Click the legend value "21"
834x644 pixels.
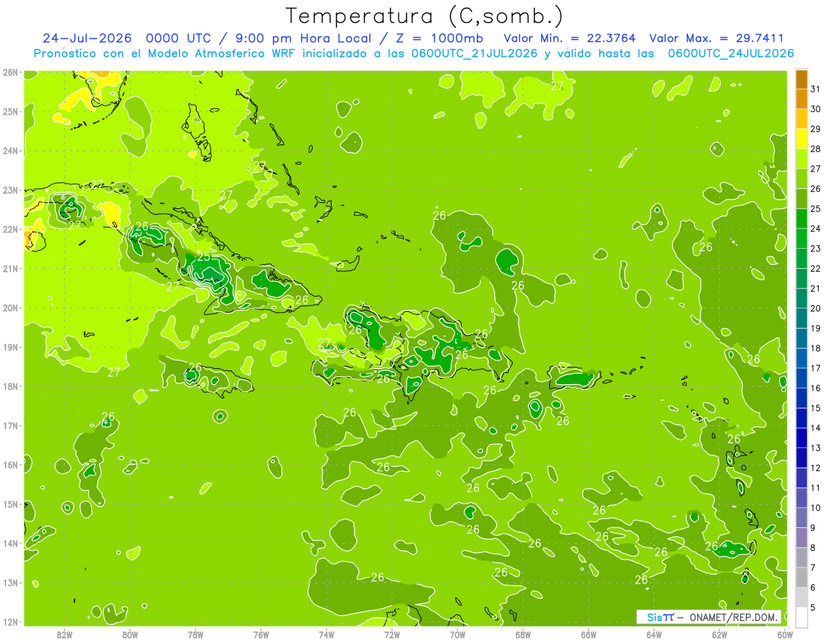point(816,288)
